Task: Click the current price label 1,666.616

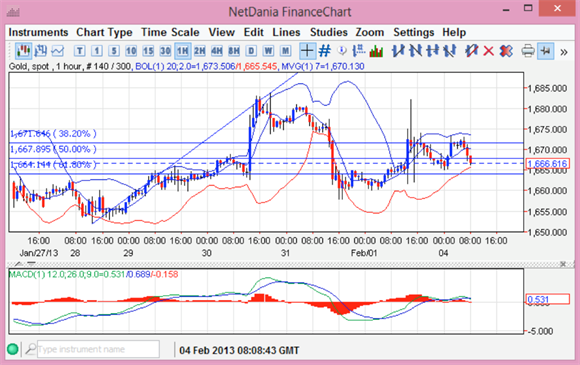Action: point(547,164)
